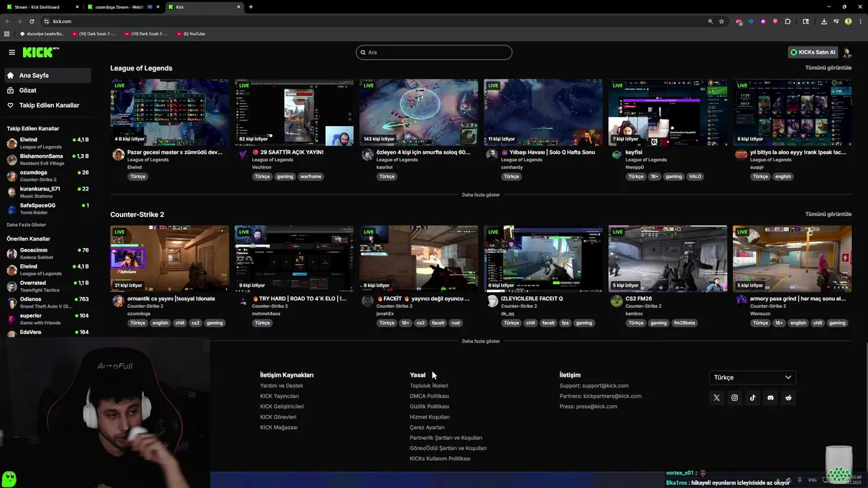Image resolution: width=868 pixels, height=488 pixels.
Task: Open the TikTok social link
Action: [x=752, y=398]
